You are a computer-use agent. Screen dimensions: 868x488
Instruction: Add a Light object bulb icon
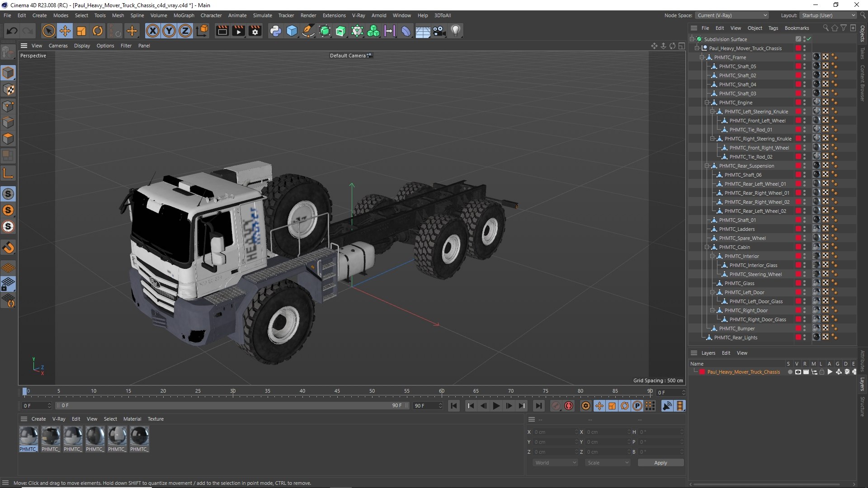point(456,31)
